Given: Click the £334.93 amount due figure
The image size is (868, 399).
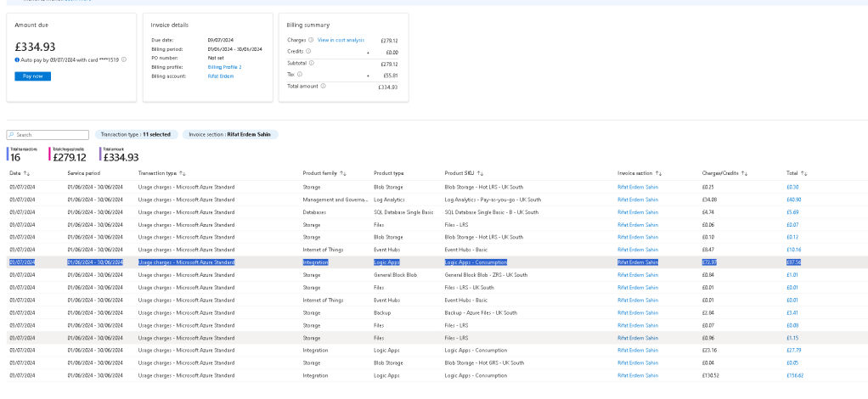Looking at the screenshot, I should pyautogui.click(x=35, y=47).
